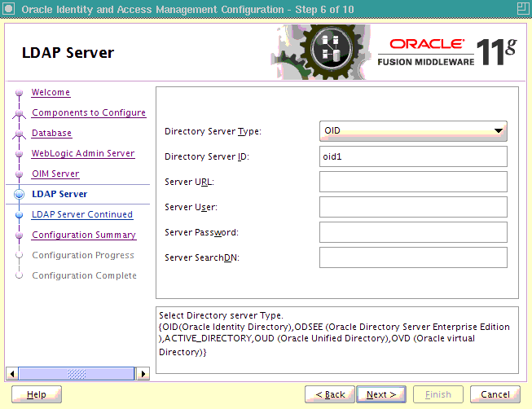The height and width of the screenshot is (409, 532).
Task: Focus the Server SearchDN input field
Action: click(x=413, y=257)
